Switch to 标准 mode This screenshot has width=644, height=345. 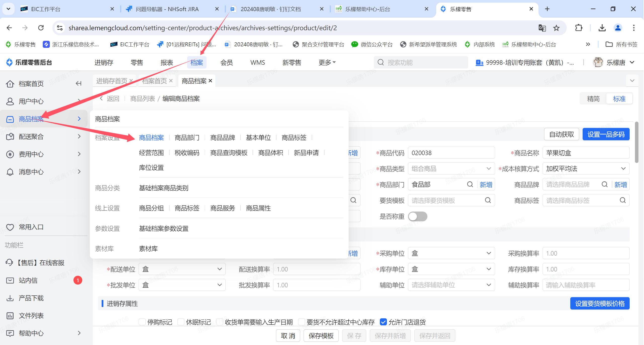click(619, 99)
